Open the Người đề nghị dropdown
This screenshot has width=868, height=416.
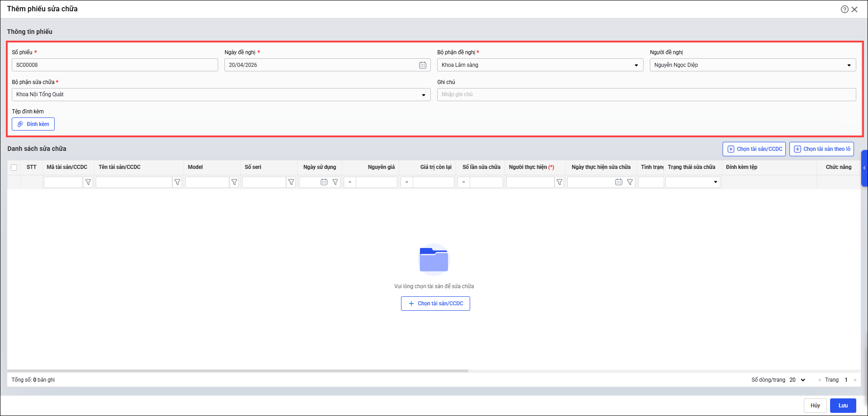(x=849, y=65)
